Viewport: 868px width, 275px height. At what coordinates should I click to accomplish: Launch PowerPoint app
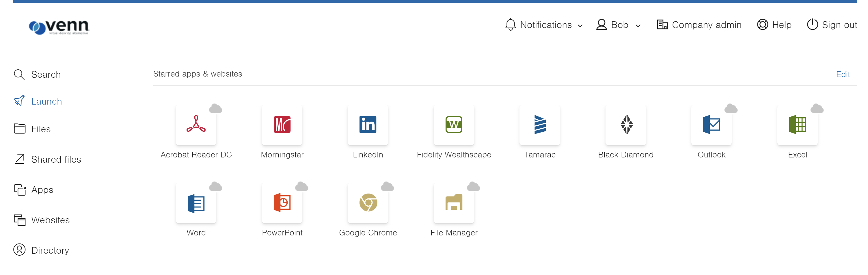tap(282, 203)
